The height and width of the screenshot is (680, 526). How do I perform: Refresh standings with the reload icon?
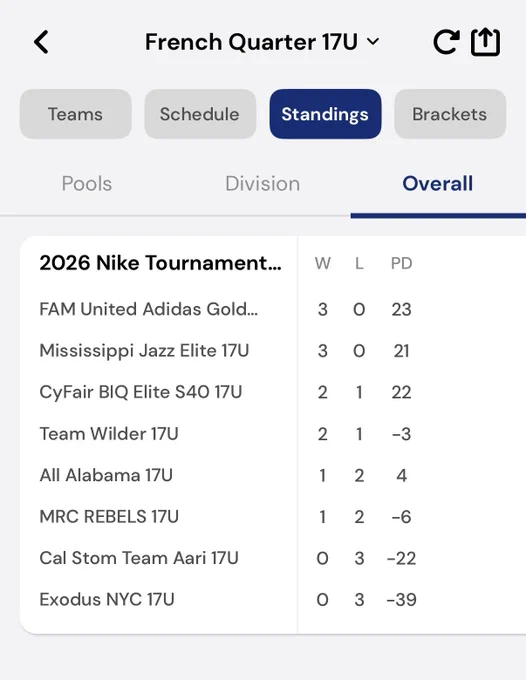[446, 42]
